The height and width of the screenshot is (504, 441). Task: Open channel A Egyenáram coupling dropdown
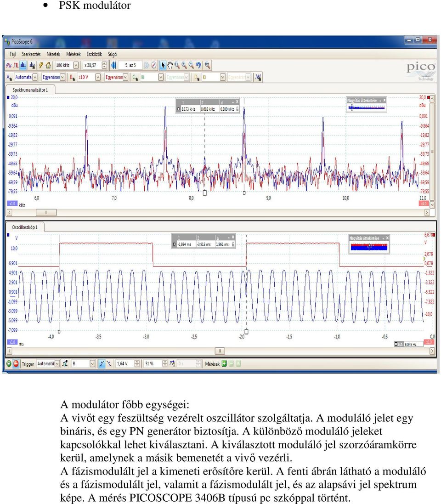(x=62, y=77)
